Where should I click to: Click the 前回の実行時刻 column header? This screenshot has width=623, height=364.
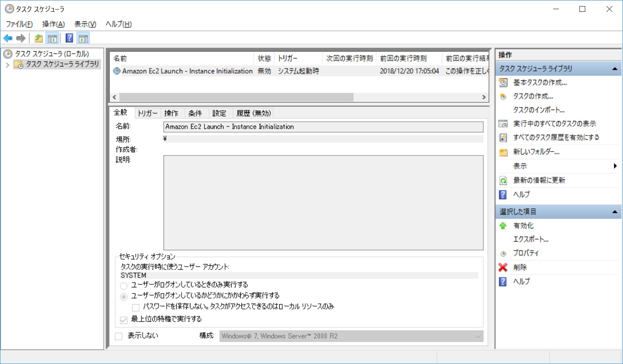tap(409, 58)
